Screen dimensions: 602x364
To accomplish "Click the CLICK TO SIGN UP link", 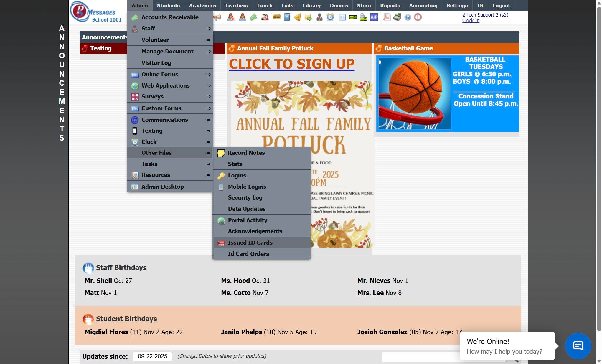I will tap(291, 64).
